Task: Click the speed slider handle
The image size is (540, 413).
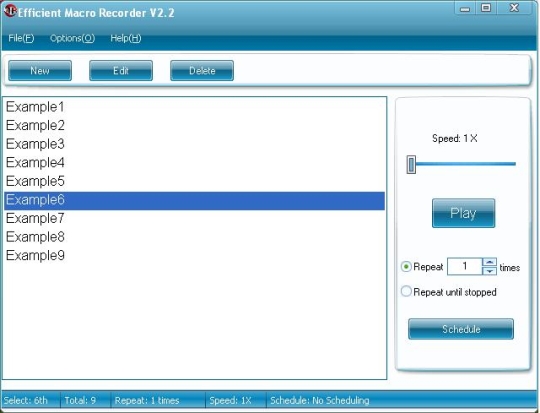Action: (x=411, y=164)
